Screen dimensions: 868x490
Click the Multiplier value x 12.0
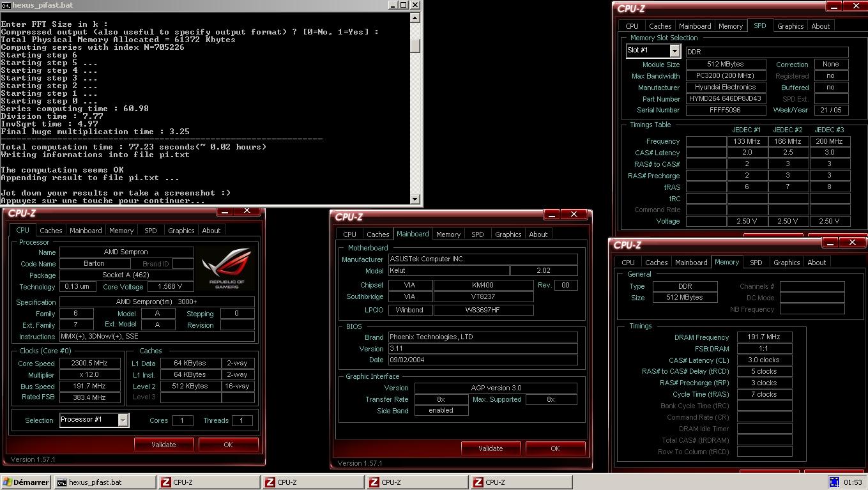(x=89, y=374)
